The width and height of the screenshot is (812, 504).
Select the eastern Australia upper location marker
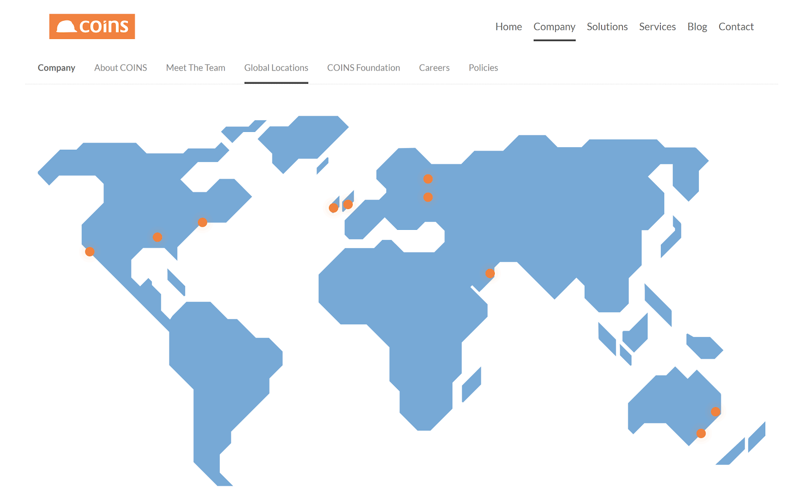716,412
